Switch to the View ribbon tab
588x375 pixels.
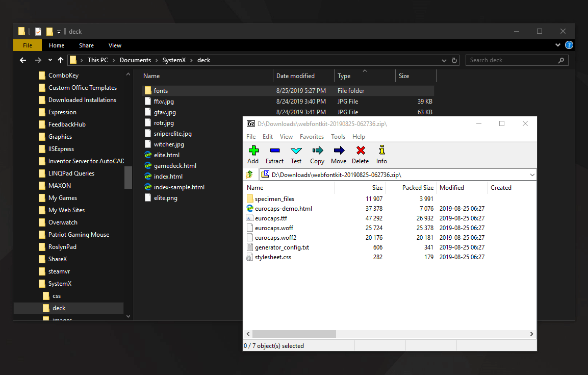115,45
